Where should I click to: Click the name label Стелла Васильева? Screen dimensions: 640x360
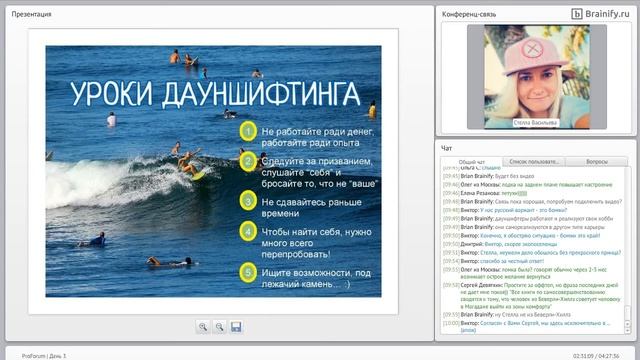(535, 122)
